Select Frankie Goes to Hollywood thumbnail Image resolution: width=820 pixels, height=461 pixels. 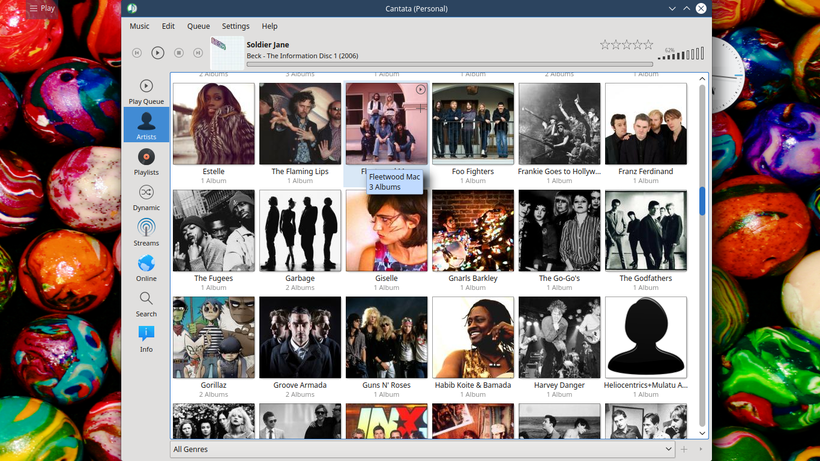coord(559,123)
